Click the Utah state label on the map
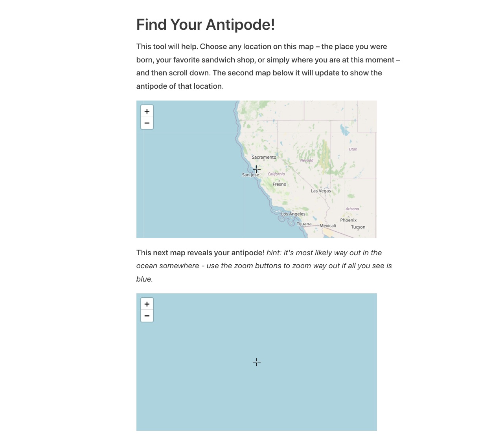Screen dimensions: 504x443 point(353,149)
